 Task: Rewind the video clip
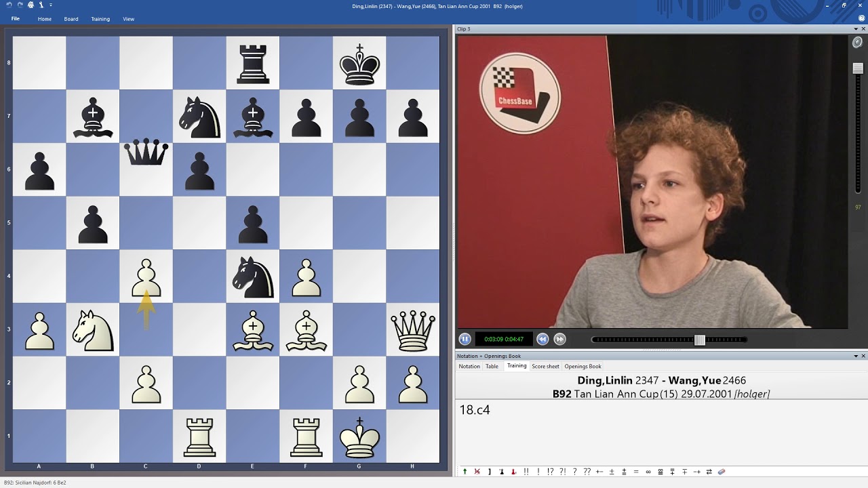point(542,339)
